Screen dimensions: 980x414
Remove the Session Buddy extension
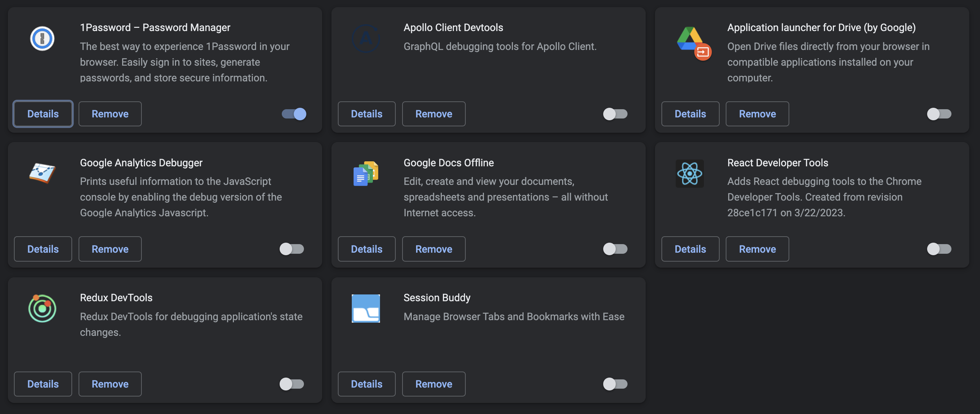tap(434, 384)
